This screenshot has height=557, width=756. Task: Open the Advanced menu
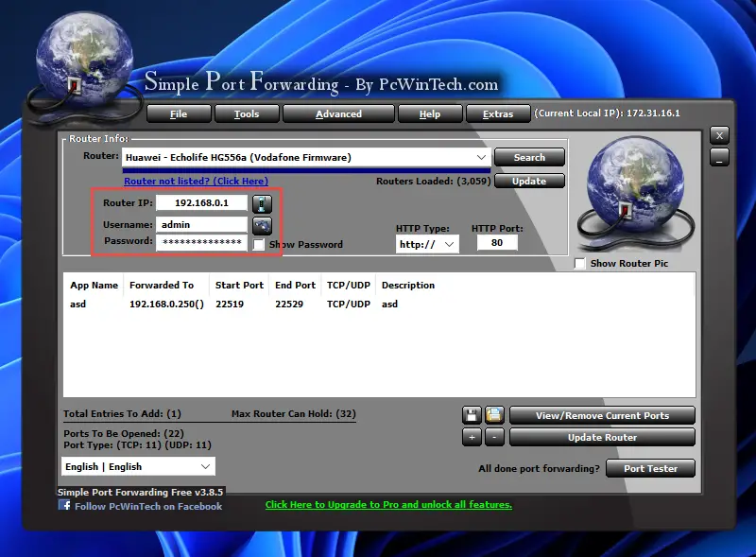pyautogui.click(x=338, y=113)
